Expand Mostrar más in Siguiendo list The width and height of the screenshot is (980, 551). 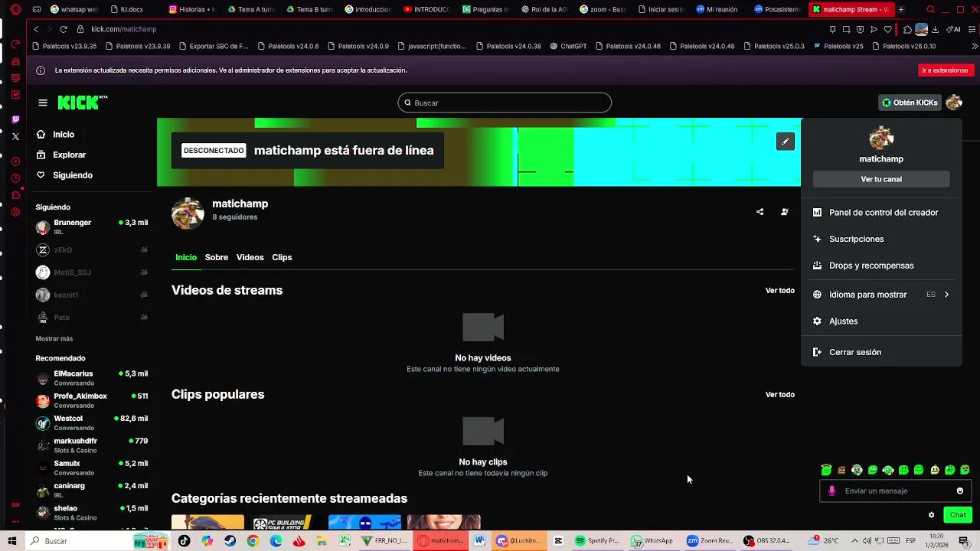point(54,338)
